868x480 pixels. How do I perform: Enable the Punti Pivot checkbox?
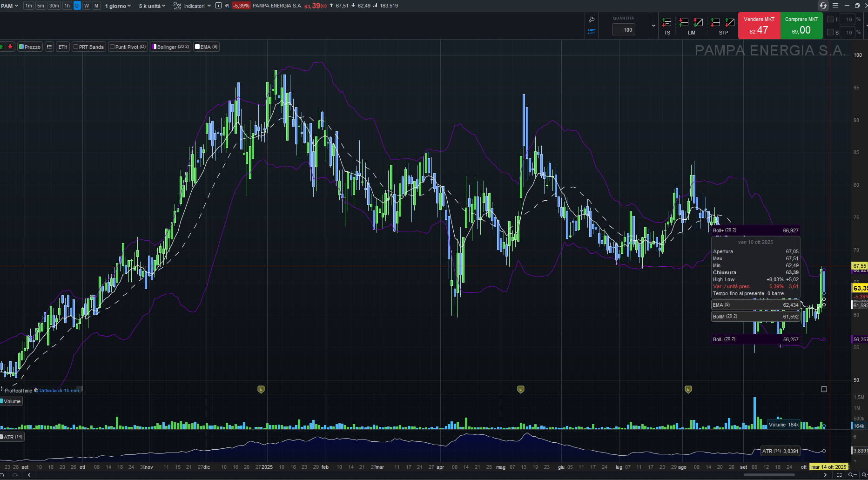point(112,47)
